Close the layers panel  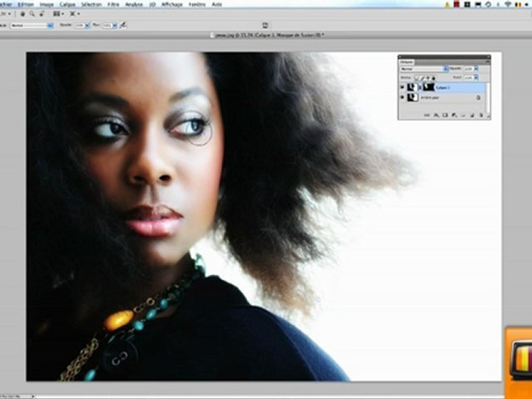pos(400,57)
